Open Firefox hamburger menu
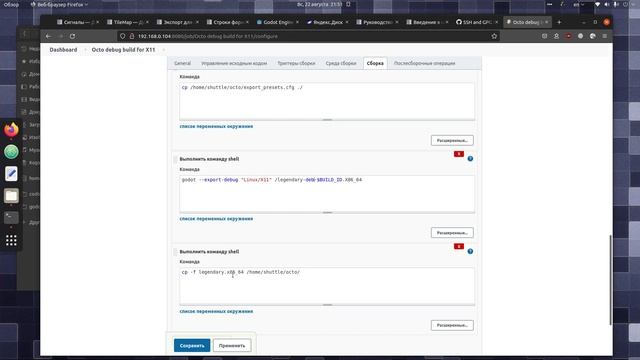 point(605,36)
